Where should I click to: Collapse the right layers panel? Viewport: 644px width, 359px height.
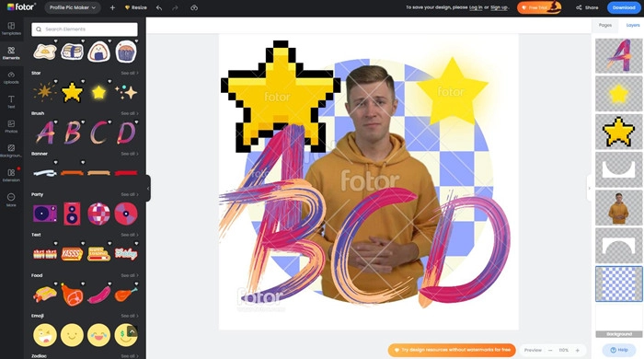[x=589, y=188]
